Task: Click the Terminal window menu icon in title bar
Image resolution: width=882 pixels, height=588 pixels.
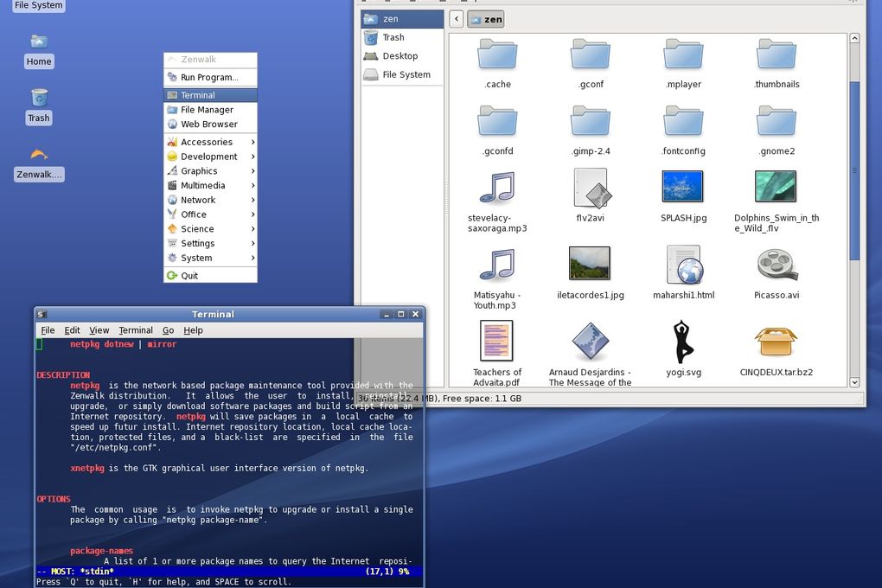Action: pyautogui.click(x=42, y=314)
